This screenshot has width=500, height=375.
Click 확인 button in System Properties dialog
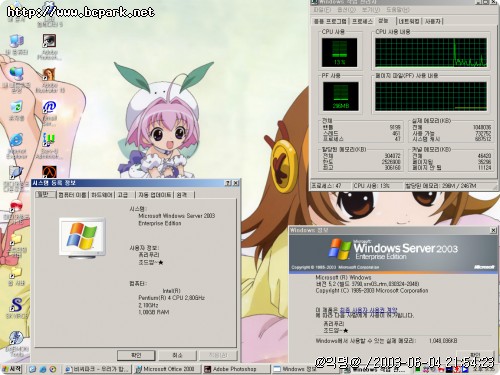coord(136,355)
